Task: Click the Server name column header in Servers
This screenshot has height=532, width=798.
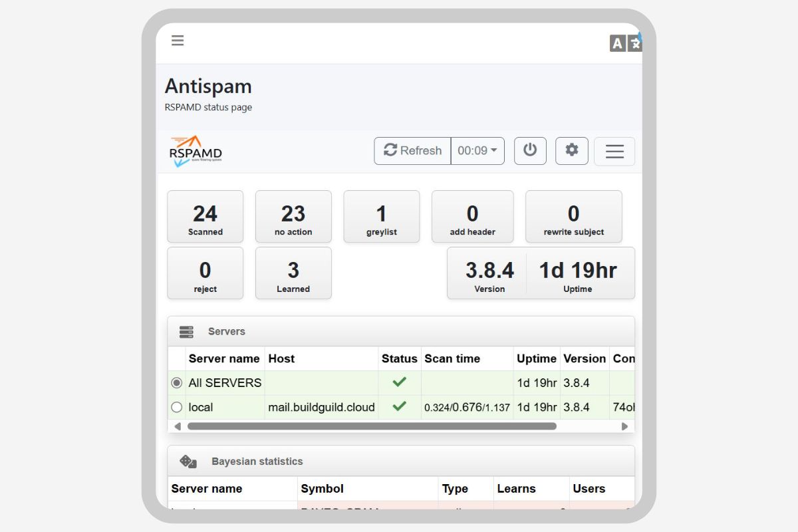Action: (x=224, y=358)
